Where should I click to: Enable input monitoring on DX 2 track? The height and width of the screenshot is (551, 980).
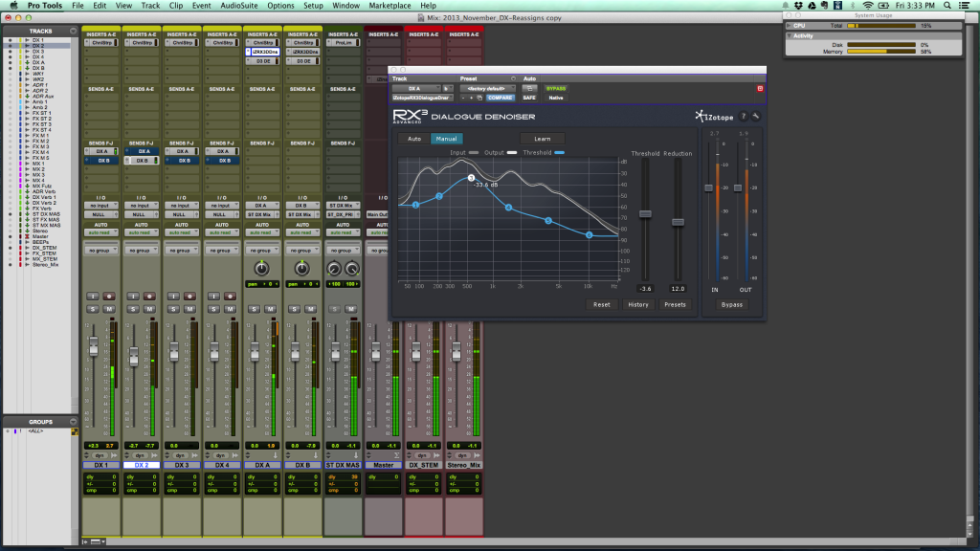(x=133, y=296)
